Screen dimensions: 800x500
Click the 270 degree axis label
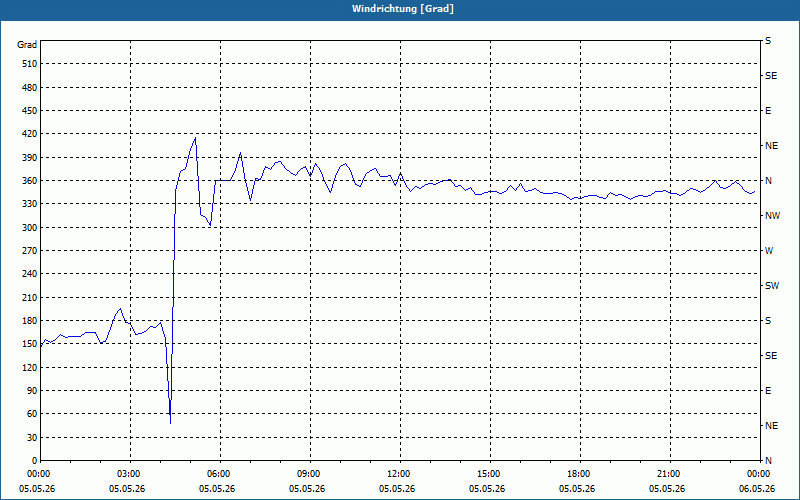[30, 251]
